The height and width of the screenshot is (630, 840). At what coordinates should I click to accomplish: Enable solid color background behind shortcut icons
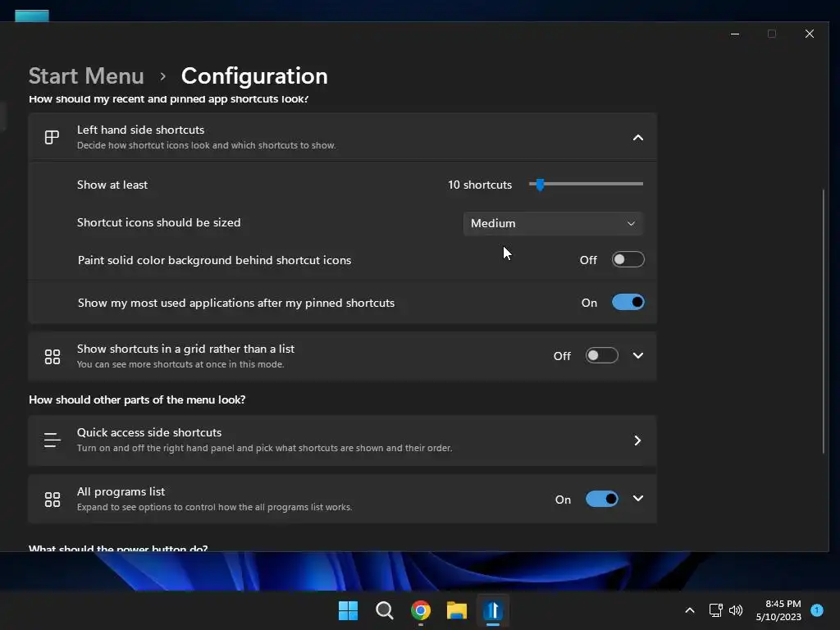pyautogui.click(x=628, y=260)
